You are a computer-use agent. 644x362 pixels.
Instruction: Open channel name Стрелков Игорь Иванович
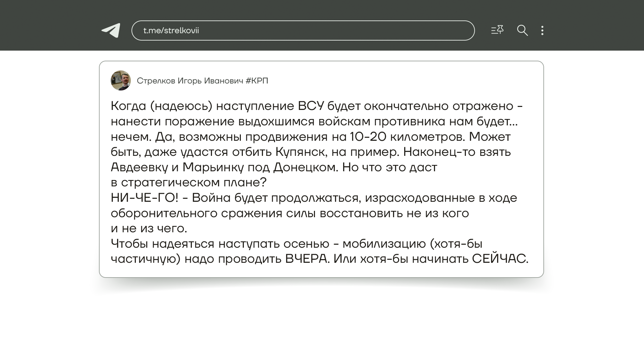pos(190,81)
